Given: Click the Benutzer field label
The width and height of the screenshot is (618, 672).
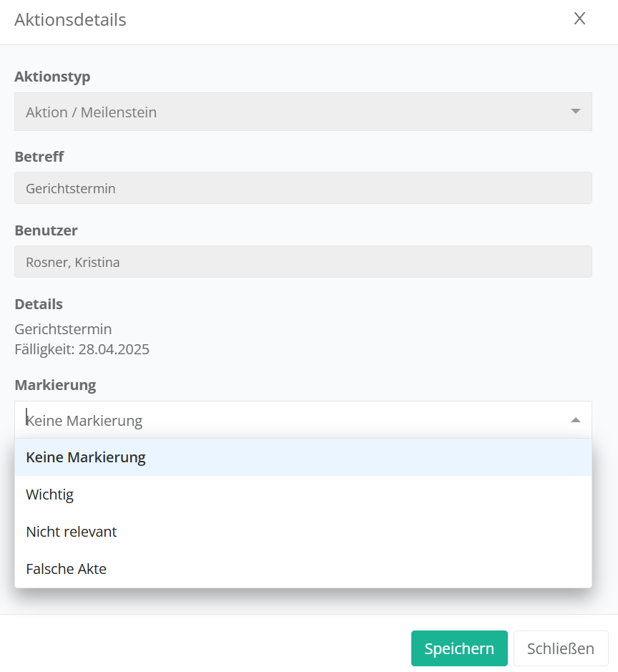Looking at the screenshot, I should 46,230.
